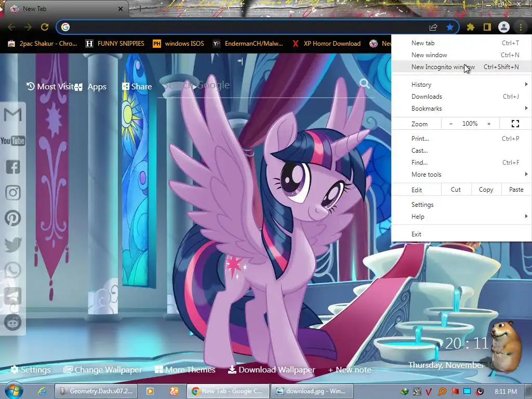Viewport: 532px width, 399px height.
Task: Click the three-dot Chrome menu icon
Action: click(521, 27)
